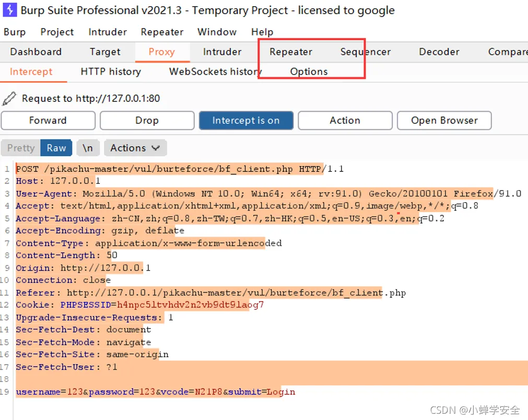Toggle the \n non-printable characters button
This screenshot has height=420, width=528.
(x=88, y=148)
